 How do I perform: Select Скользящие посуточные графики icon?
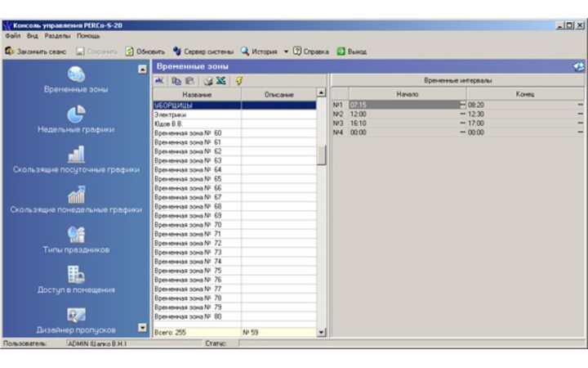point(75,155)
